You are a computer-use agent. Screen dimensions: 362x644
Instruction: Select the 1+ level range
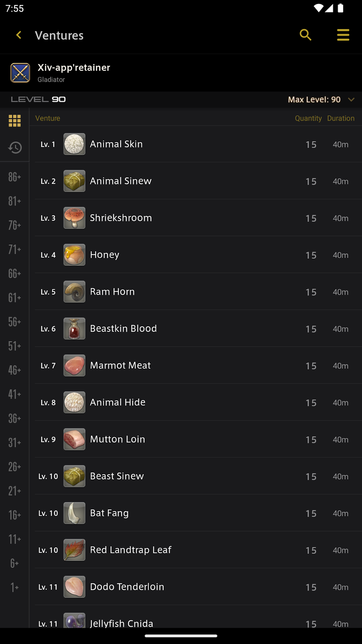14,587
